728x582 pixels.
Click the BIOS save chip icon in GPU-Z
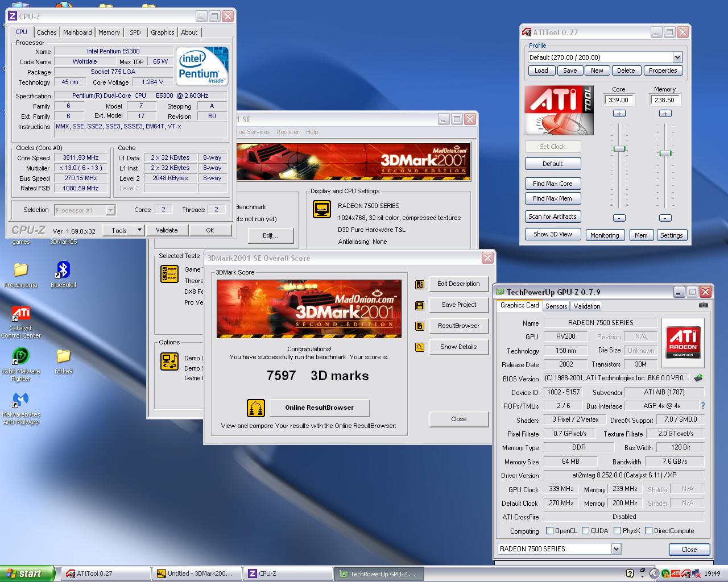click(698, 378)
